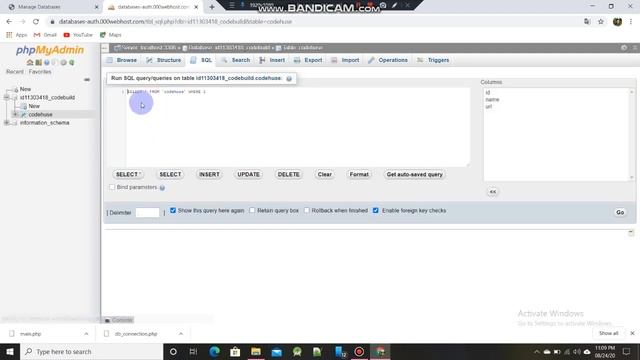Click navigation panel settings gear icon
Screen dimensions: 640x360
click(63, 62)
